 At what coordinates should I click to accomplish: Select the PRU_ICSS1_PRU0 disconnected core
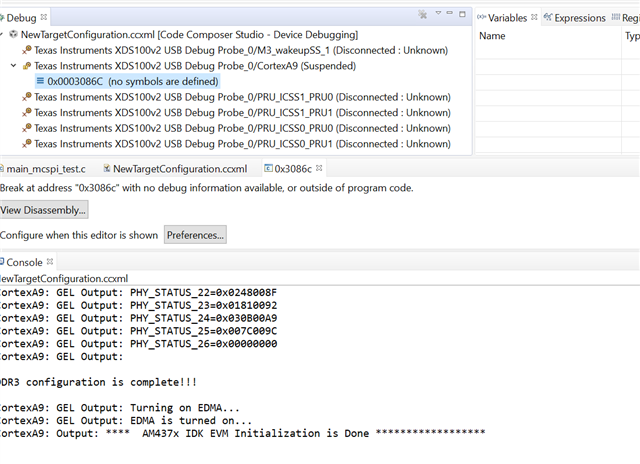(242, 97)
